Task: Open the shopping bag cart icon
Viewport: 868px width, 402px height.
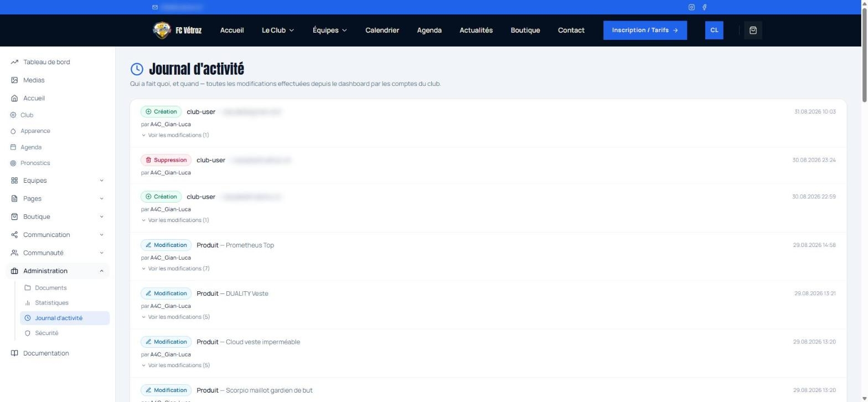Action: point(753,30)
